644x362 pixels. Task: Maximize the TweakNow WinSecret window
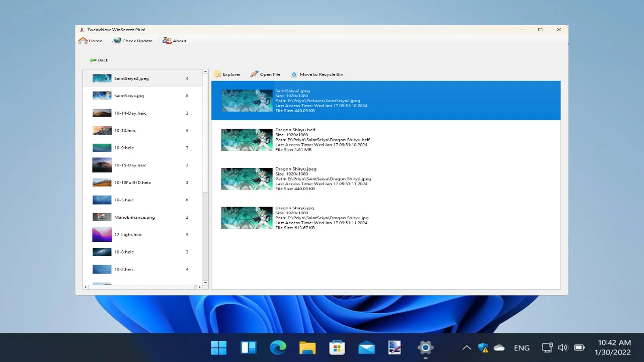tap(540, 30)
